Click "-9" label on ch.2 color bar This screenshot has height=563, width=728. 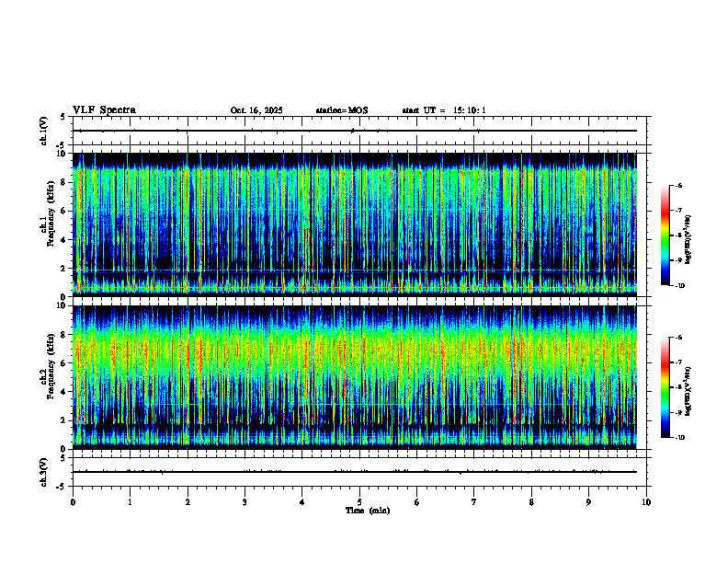(678, 412)
